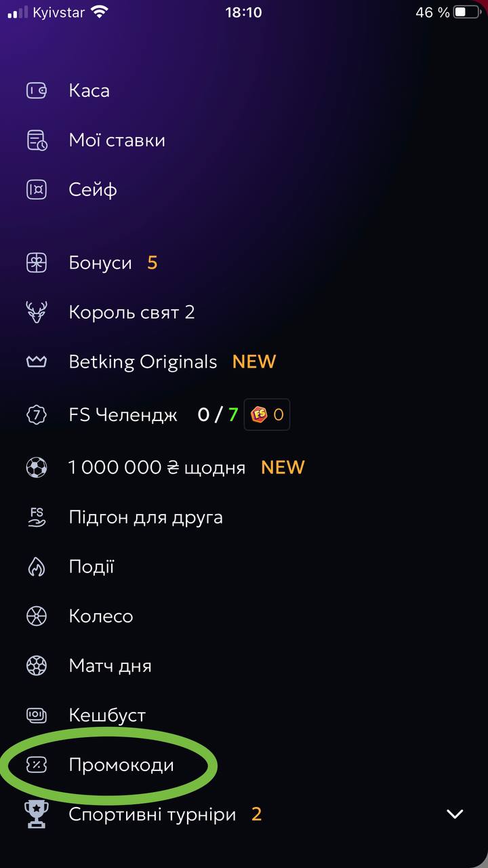Viewport: 488px width, 868px height.
Task: Open the FS Челендж label
Action: [x=123, y=415]
